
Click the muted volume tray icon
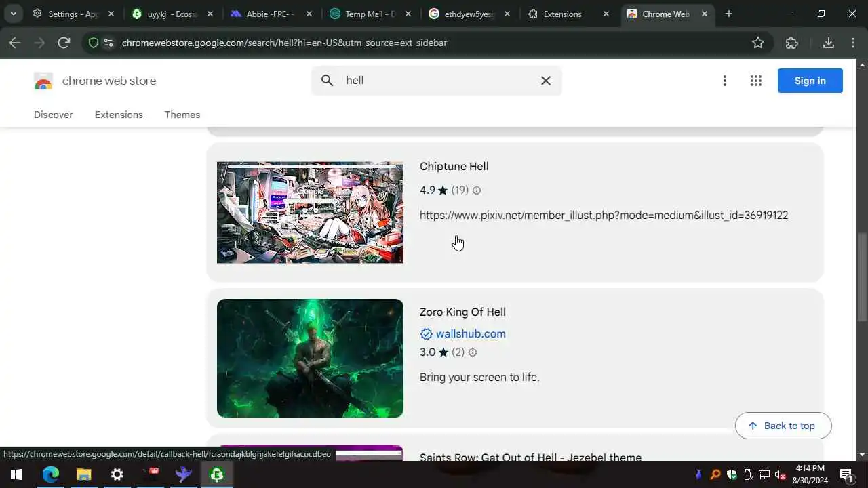781,474
